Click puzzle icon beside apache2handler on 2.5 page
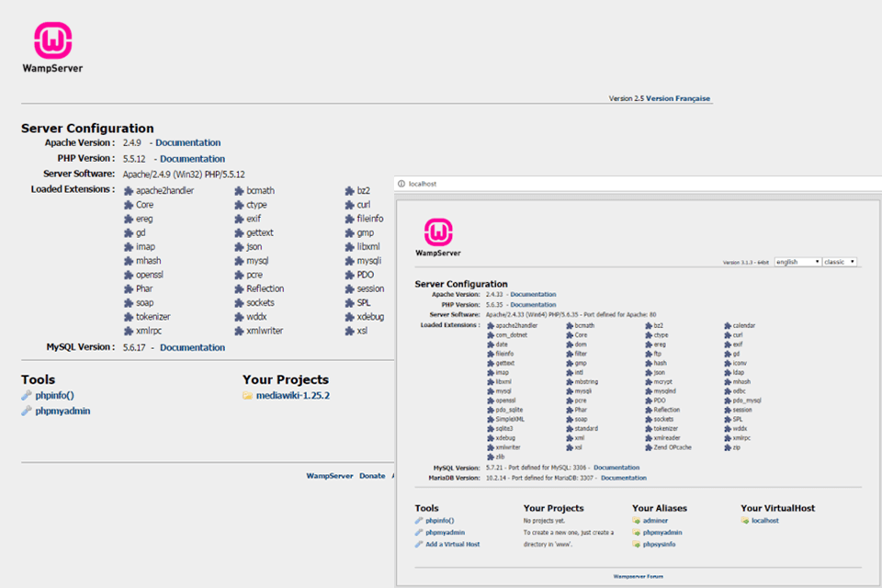Screen dimensions: 882x588 pyautogui.click(x=129, y=191)
